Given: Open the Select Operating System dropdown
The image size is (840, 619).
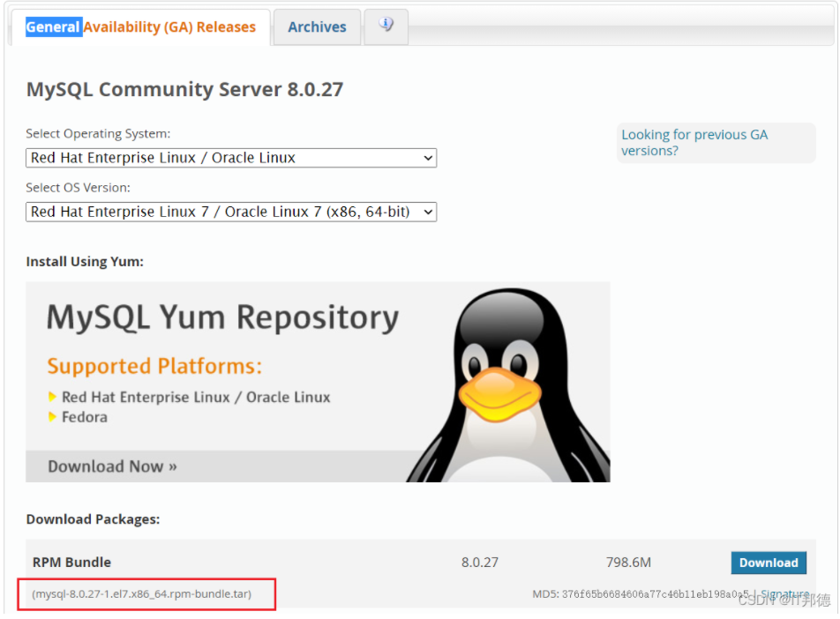Looking at the screenshot, I should (x=231, y=158).
